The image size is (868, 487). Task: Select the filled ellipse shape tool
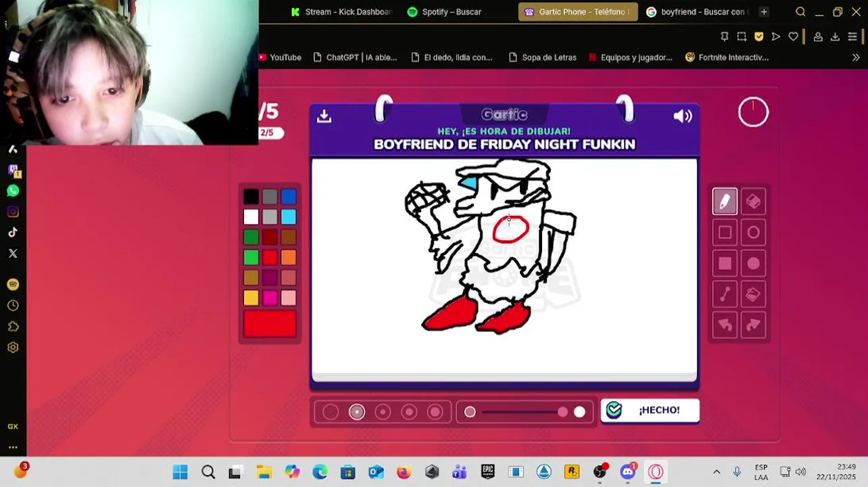click(753, 264)
